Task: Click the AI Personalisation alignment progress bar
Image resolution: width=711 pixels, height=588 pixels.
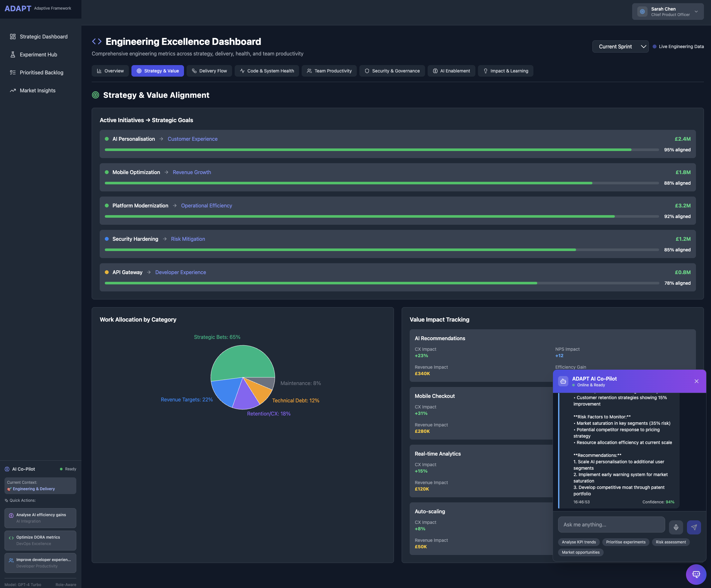Action: click(x=381, y=150)
